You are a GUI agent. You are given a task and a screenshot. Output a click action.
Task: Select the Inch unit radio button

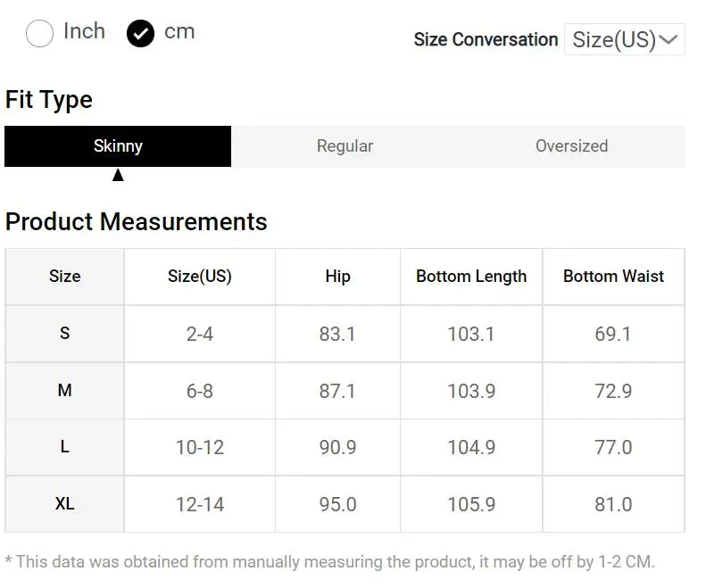[40, 34]
